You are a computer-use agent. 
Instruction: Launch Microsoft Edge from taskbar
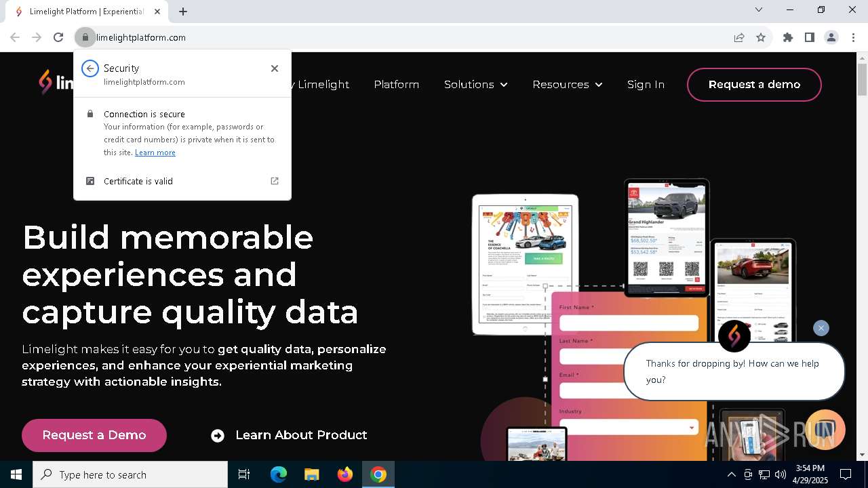(x=279, y=474)
